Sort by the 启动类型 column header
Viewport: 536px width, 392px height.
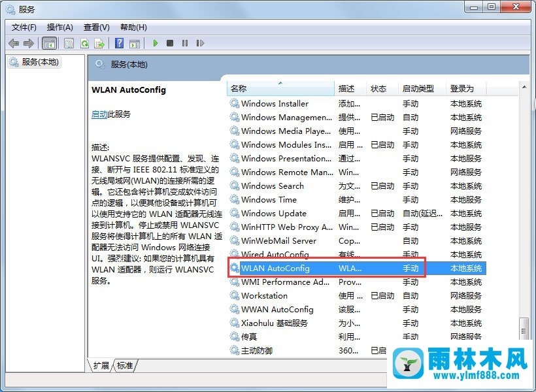422,88
